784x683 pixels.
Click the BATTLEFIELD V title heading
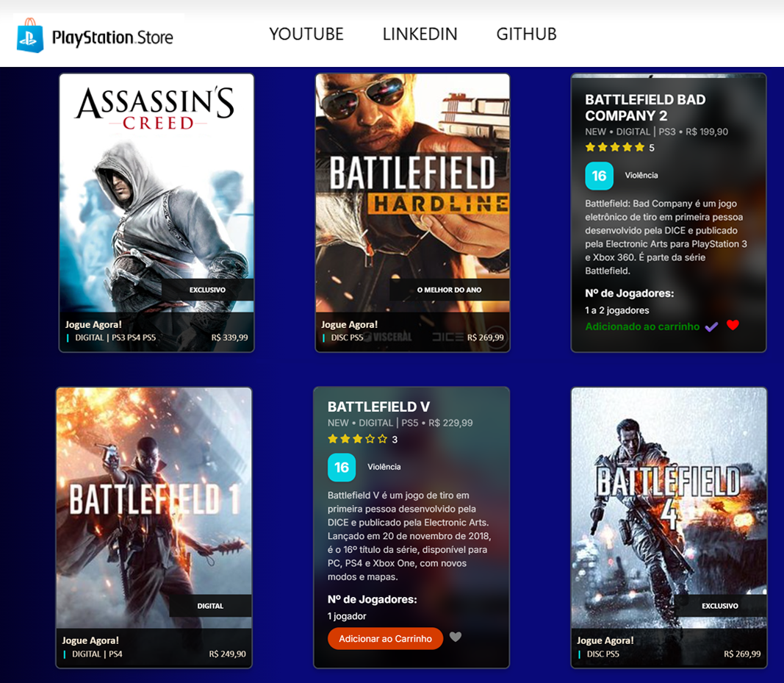(378, 407)
